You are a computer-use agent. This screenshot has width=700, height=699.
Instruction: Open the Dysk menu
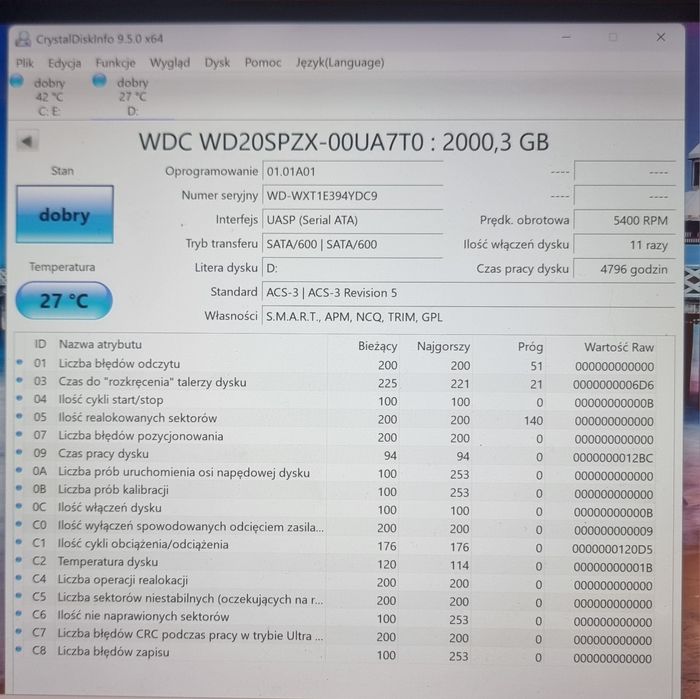pos(217,62)
